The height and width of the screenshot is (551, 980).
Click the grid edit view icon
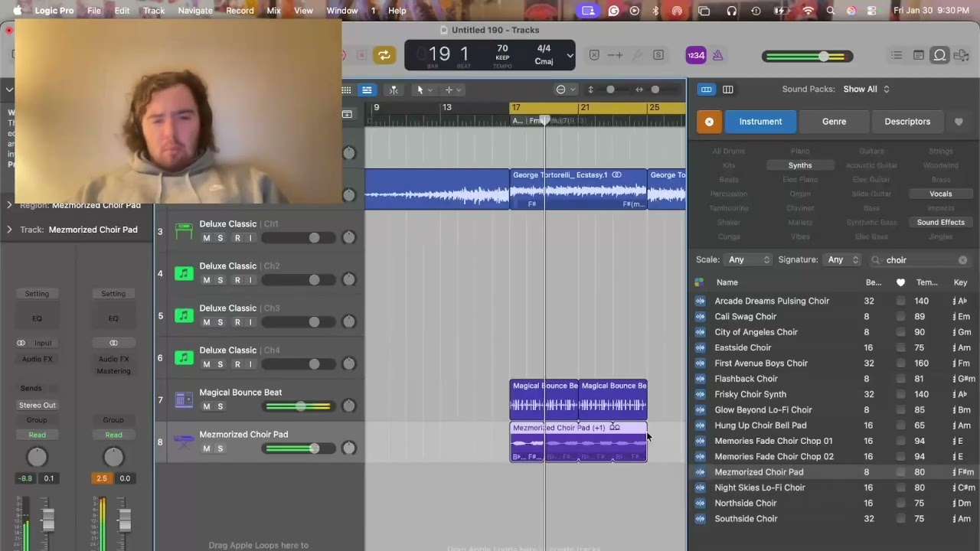pos(346,90)
